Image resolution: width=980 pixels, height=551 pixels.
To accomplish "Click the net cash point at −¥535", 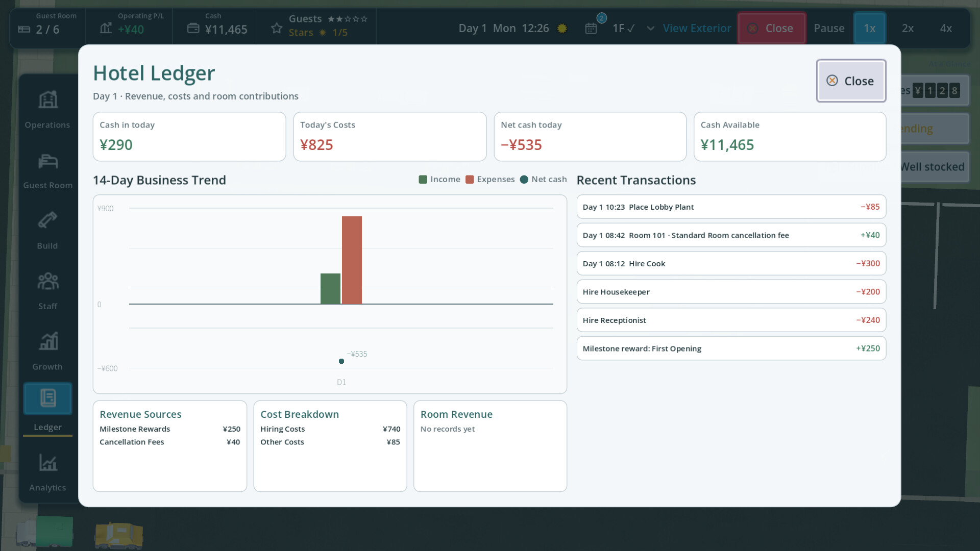I will click(341, 361).
